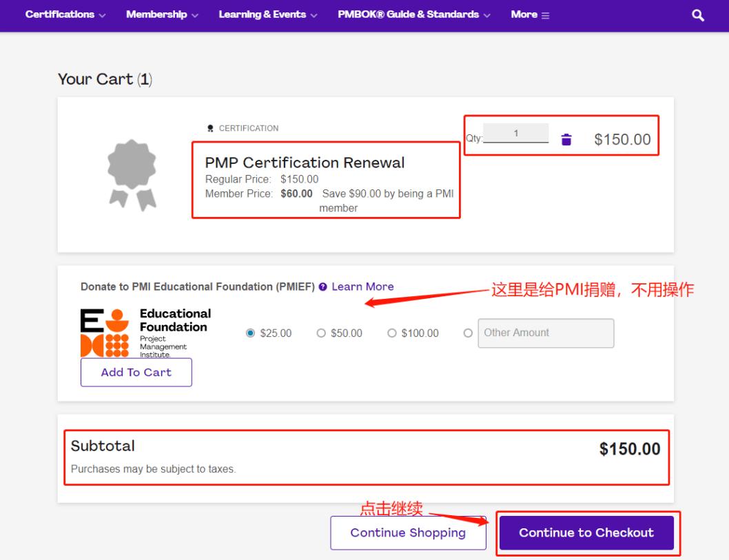Image resolution: width=729 pixels, height=560 pixels.
Task: Expand the Certifications dropdown menu
Action: point(65,15)
